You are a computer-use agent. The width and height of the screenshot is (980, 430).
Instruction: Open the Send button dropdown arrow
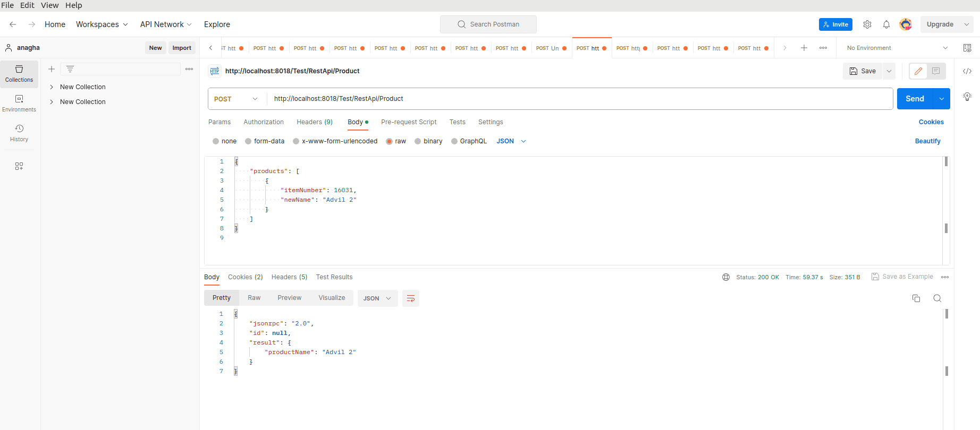(x=942, y=99)
